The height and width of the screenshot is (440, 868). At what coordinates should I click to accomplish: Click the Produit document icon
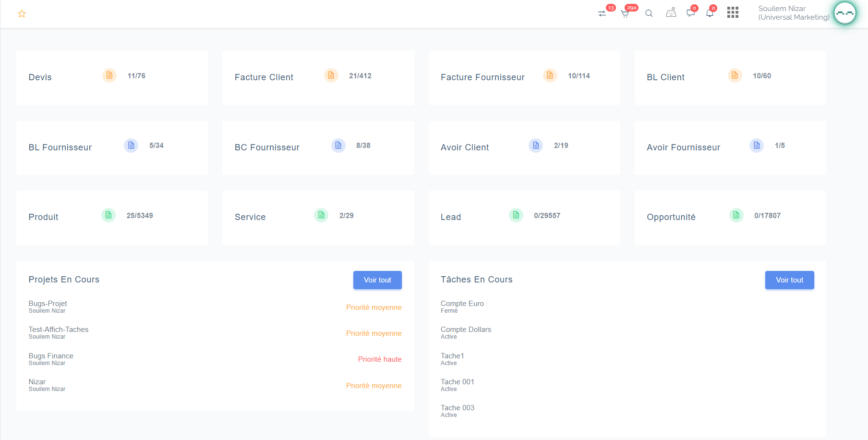[x=108, y=215]
